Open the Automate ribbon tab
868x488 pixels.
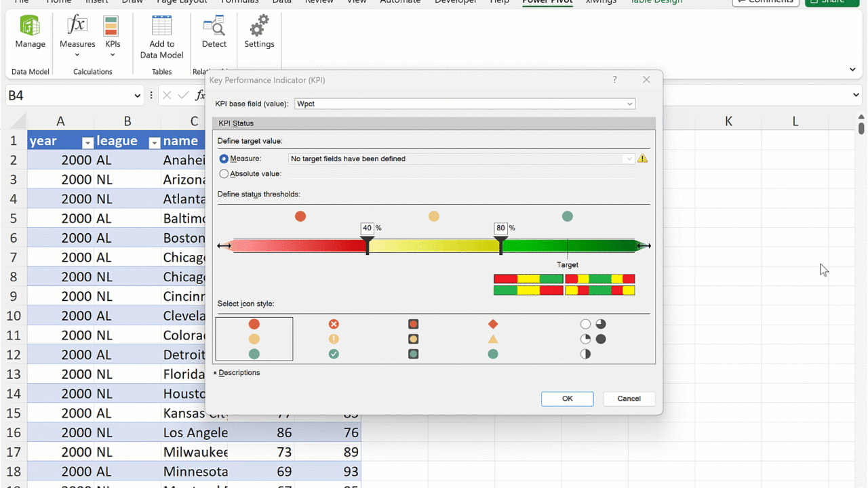point(400,2)
